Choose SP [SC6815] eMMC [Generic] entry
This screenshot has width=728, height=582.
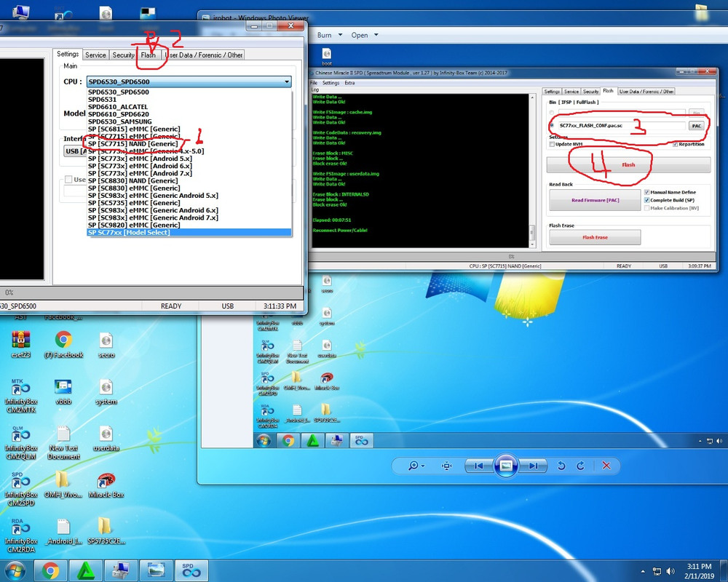point(189,129)
